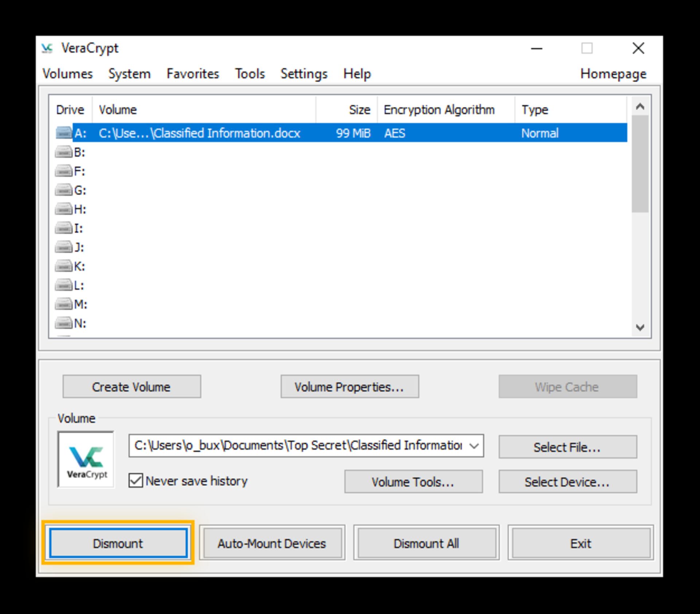Open Volume Tools
The image size is (700, 614).
[413, 482]
